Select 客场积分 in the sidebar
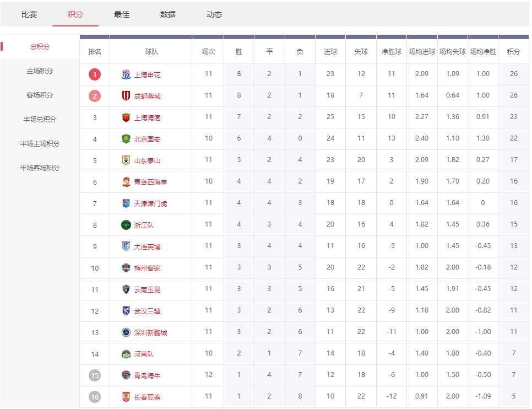 click(40, 95)
